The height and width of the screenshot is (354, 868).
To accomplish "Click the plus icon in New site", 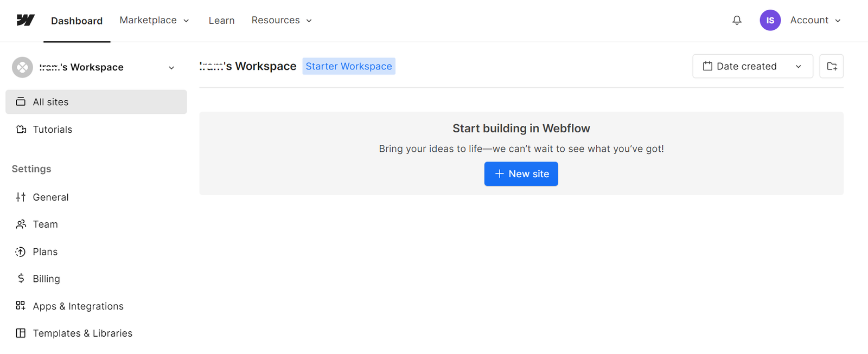I will pos(499,173).
